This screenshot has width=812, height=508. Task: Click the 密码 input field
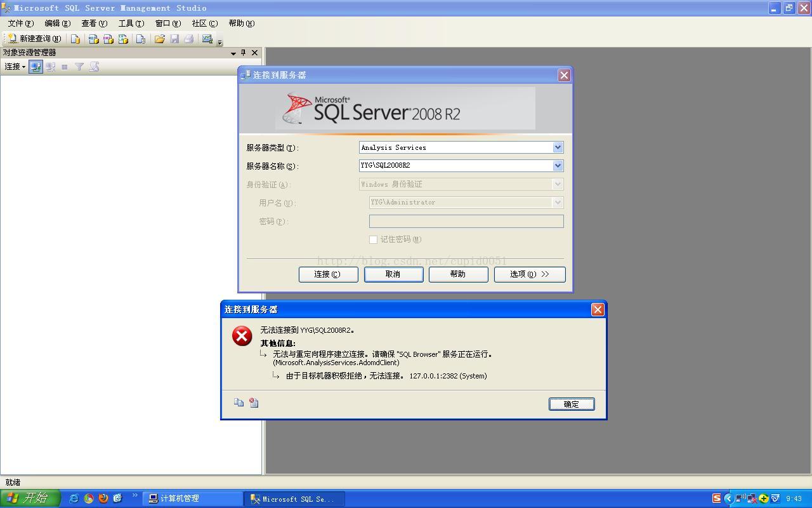[466, 221]
